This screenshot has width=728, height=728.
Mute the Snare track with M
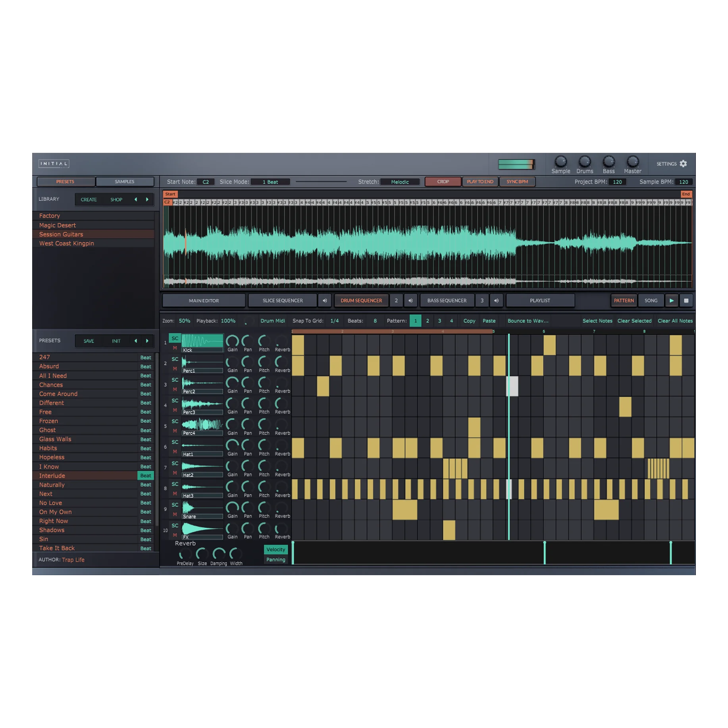click(175, 514)
